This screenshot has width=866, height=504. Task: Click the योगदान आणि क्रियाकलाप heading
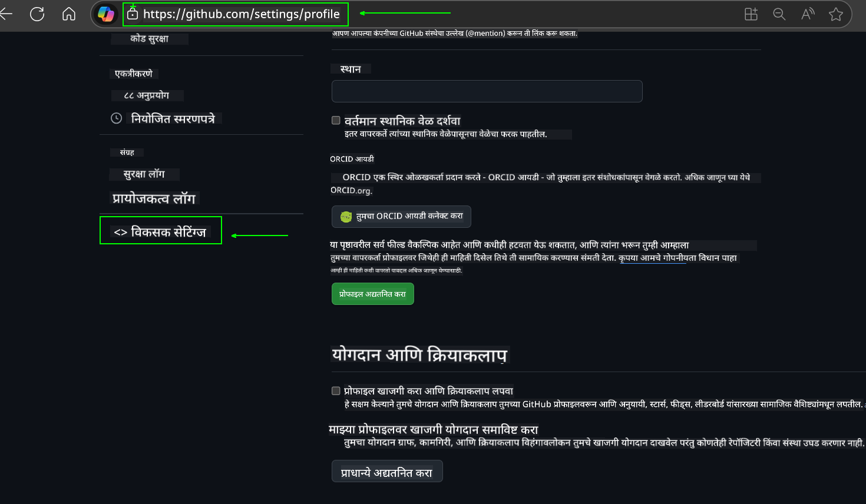[x=419, y=355]
